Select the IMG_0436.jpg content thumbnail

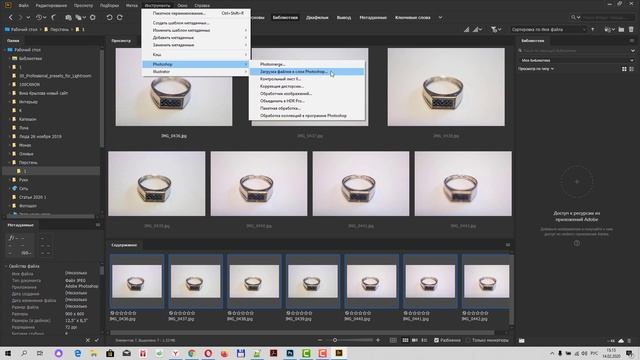click(x=137, y=281)
